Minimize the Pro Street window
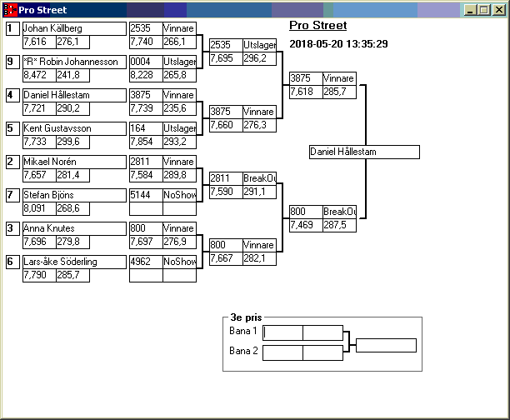The height and width of the screenshot is (420, 510). pyautogui.click(x=472, y=10)
